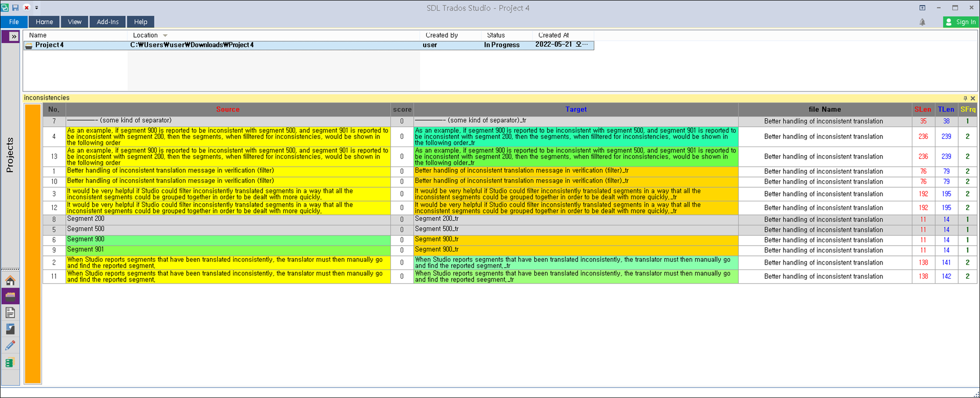Select source cell 'Segment 500'

click(228, 230)
